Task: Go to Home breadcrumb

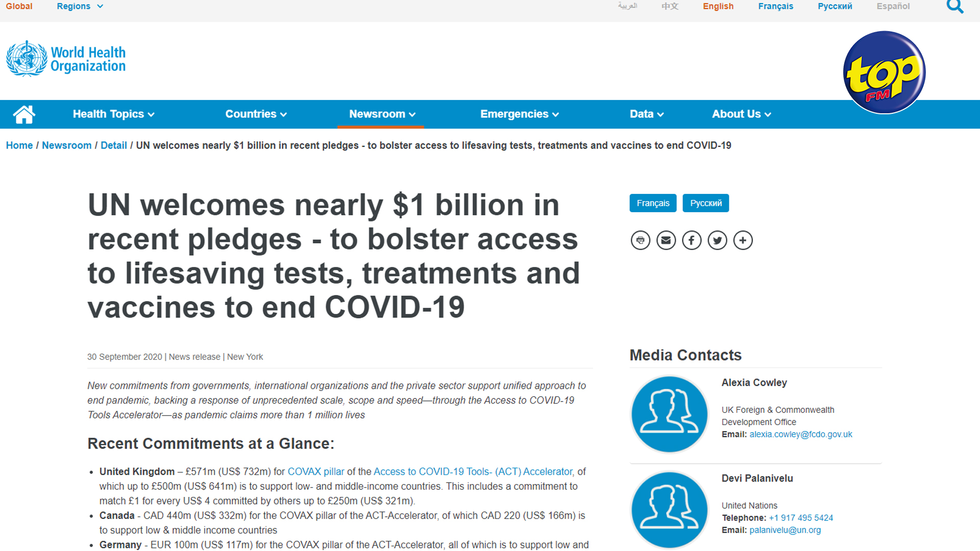Action: coord(19,145)
